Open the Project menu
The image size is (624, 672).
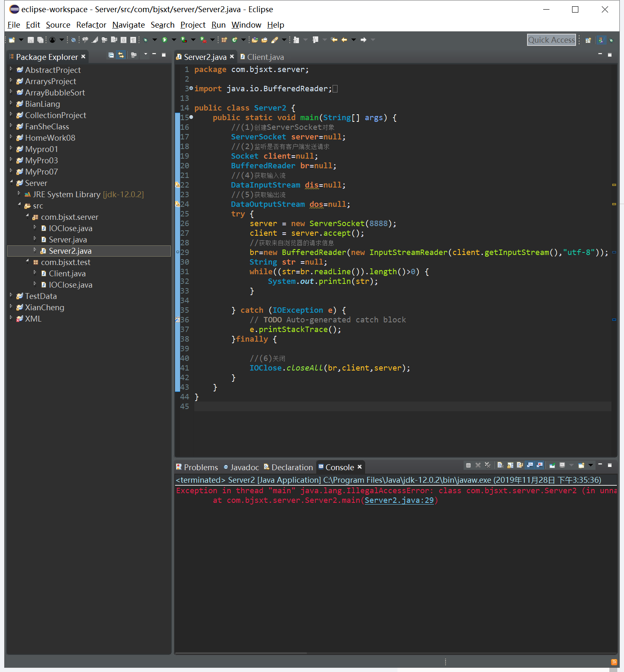[193, 25]
